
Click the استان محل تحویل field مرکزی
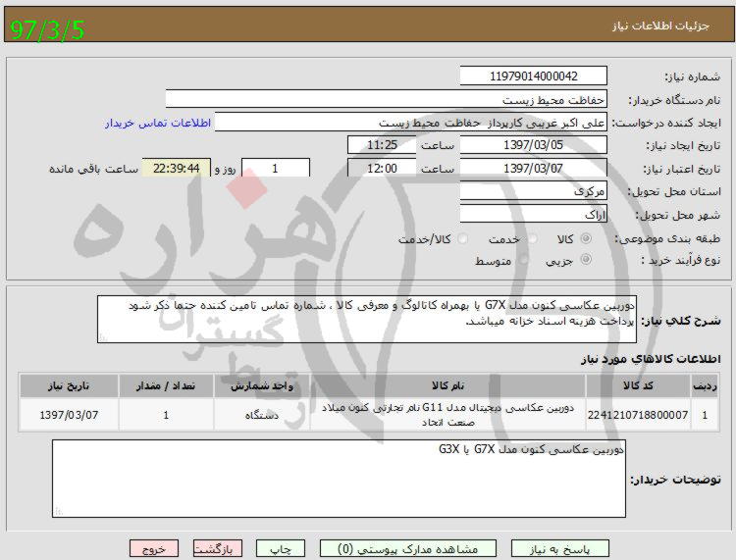pos(533,191)
